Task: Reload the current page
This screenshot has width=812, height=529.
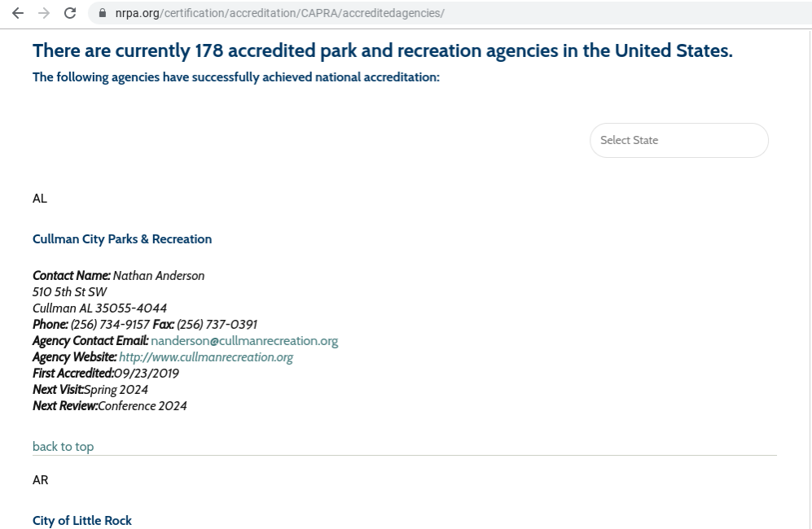Action: pyautogui.click(x=70, y=13)
